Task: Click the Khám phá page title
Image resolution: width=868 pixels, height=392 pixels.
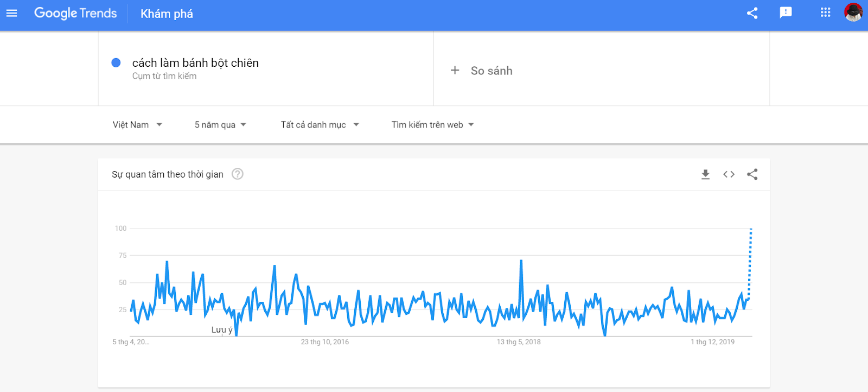Action: (167, 14)
